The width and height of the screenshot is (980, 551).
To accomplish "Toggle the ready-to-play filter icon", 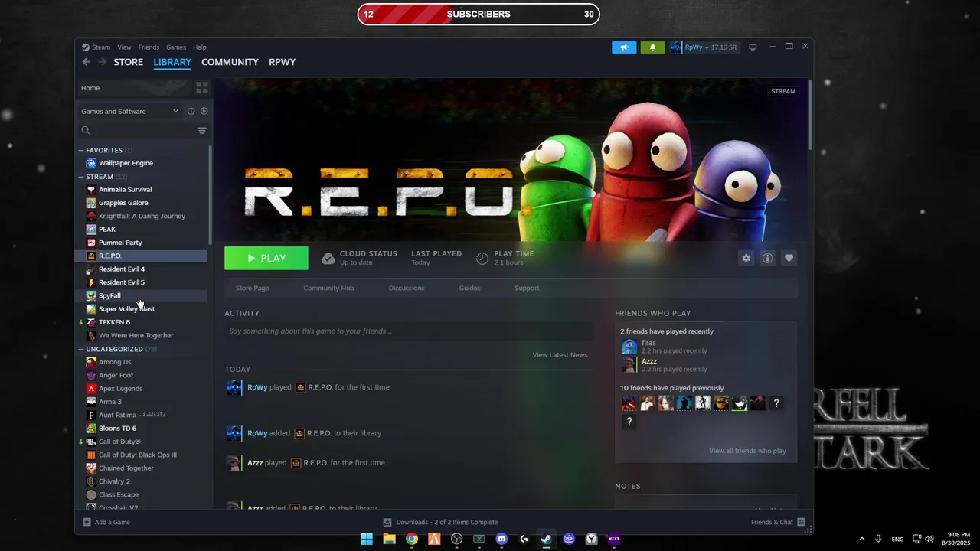I will (x=204, y=111).
